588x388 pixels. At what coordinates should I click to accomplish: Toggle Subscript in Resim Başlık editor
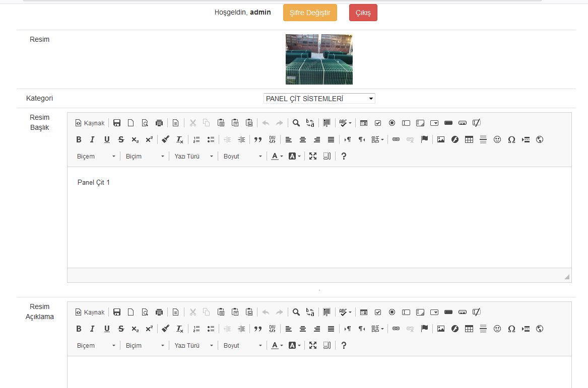[135, 139]
